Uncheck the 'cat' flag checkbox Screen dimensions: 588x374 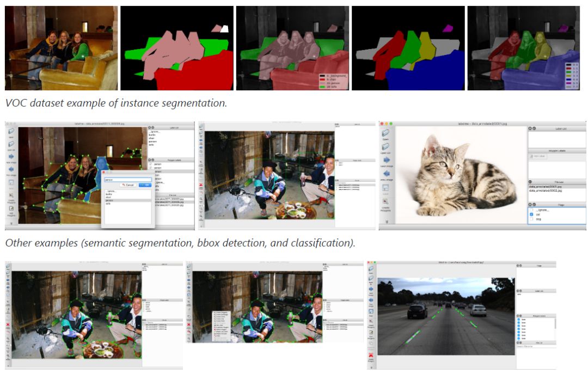[532, 214]
